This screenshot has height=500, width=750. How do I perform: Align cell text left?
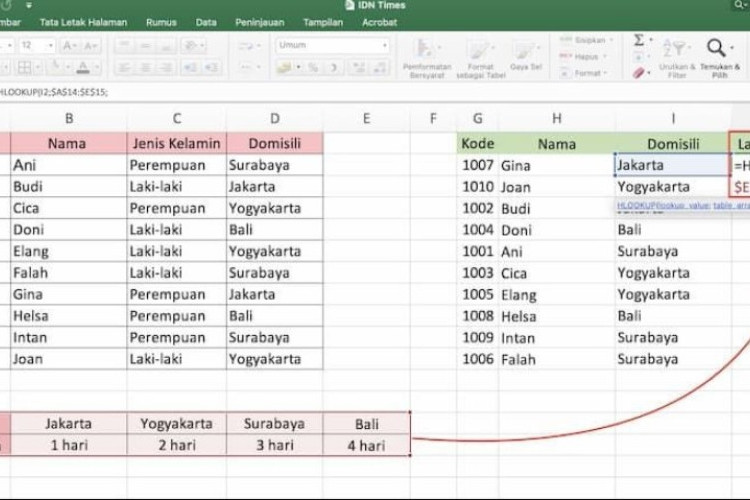[124, 67]
